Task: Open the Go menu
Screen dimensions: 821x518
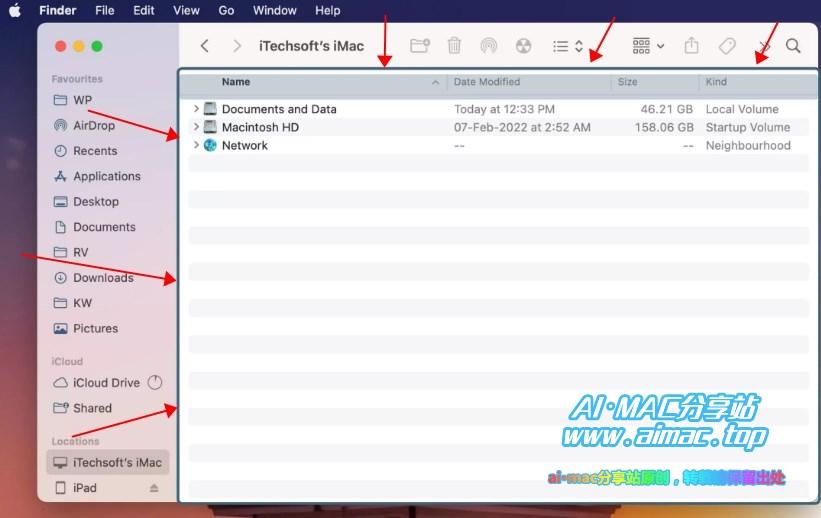Action: tap(226, 10)
